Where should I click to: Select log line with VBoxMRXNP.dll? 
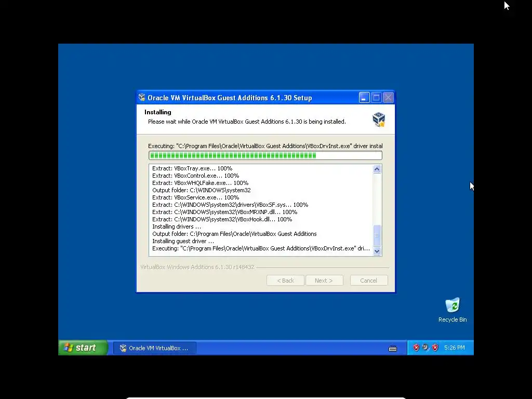pos(224,212)
